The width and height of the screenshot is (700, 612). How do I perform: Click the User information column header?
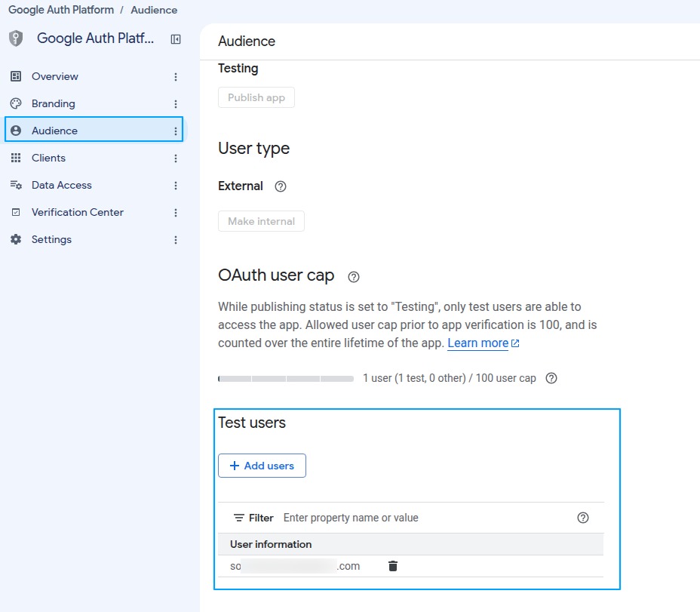tap(271, 544)
